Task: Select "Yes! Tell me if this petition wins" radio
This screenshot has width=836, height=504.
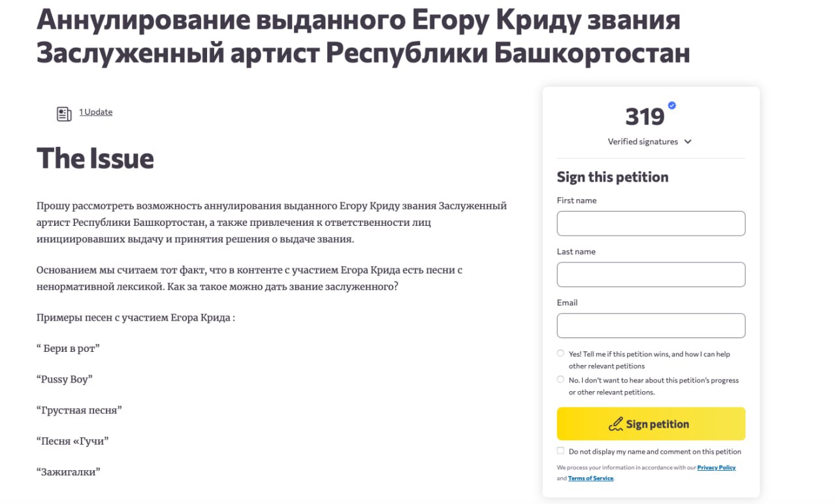Action: [560, 353]
